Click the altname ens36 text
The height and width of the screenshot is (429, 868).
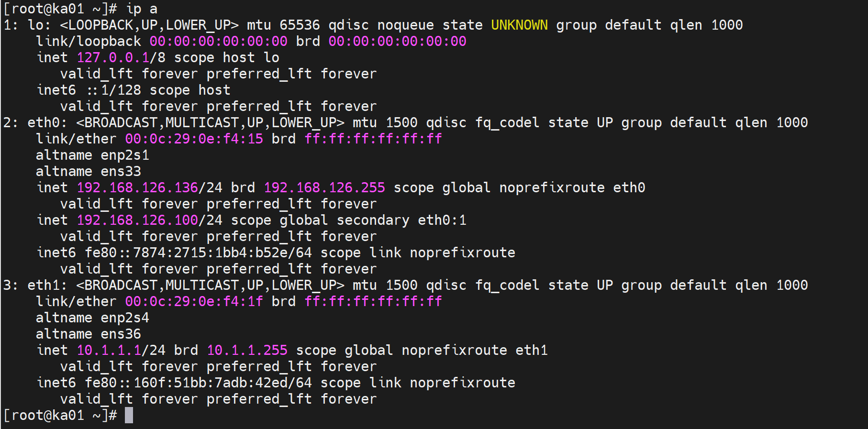pos(89,334)
